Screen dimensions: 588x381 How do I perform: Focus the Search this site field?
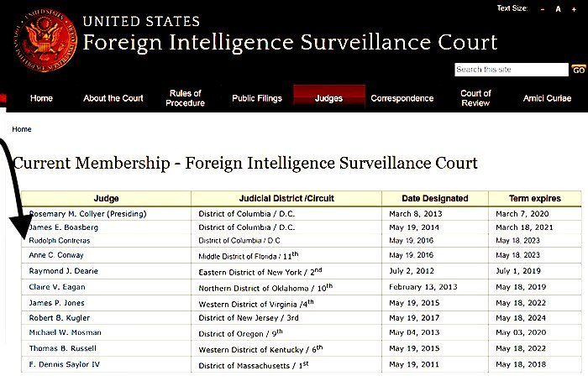pyautogui.click(x=511, y=70)
